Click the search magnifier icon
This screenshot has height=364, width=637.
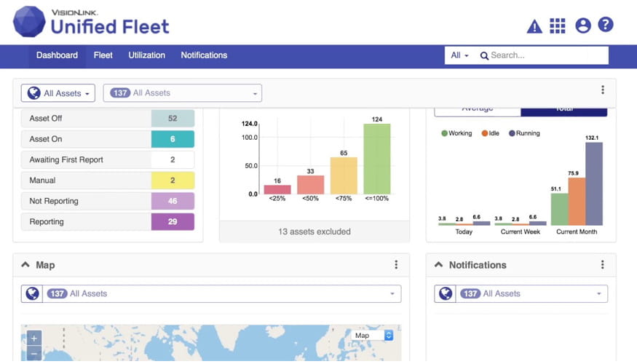[x=484, y=55]
